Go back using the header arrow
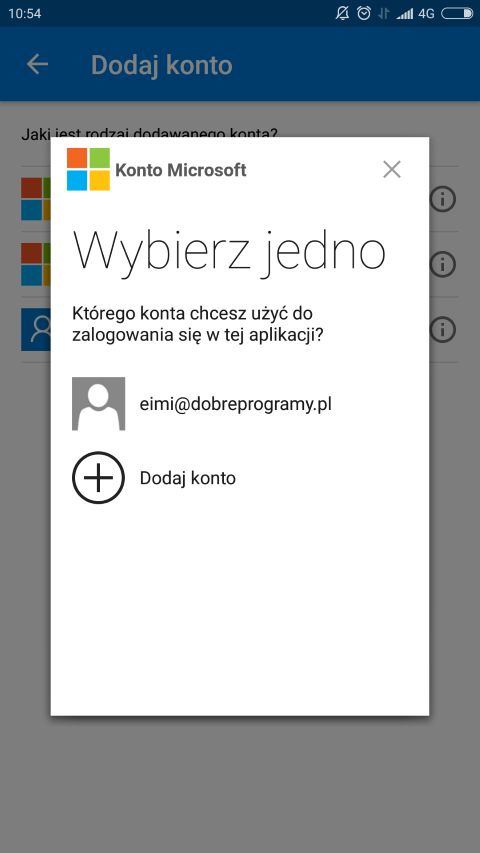 (x=38, y=65)
